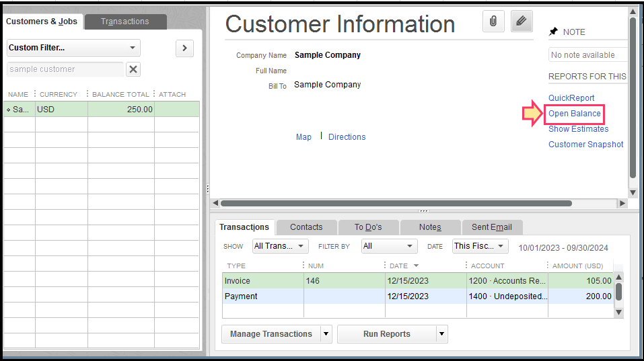This screenshot has height=361, width=644.
Task: Open the To Do's tab
Action: pyautogui.click(x=368, y=227)
